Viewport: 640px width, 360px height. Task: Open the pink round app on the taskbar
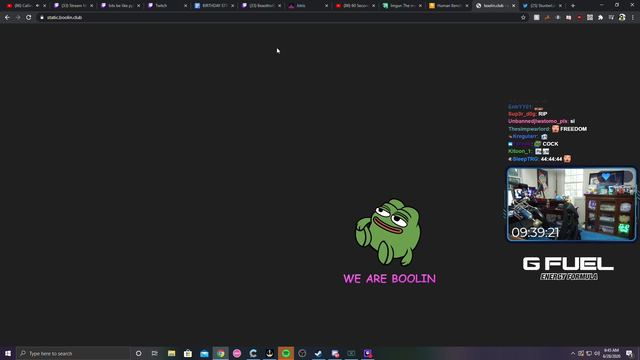pos(237,353)
